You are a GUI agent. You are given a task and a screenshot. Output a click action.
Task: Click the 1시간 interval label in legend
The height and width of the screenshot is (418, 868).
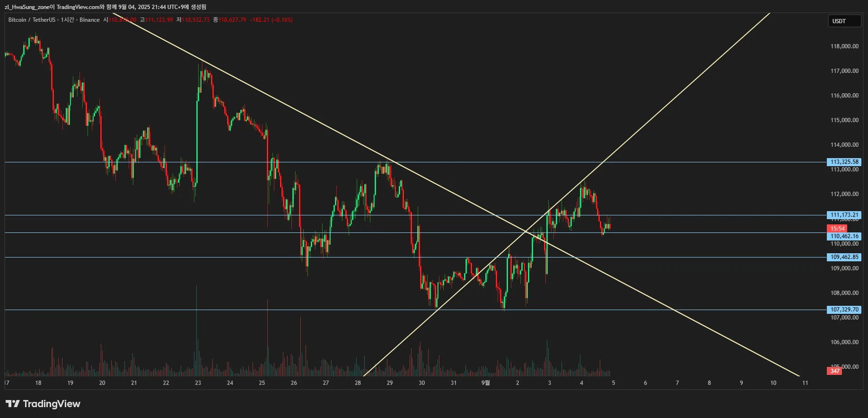(68, 20)
